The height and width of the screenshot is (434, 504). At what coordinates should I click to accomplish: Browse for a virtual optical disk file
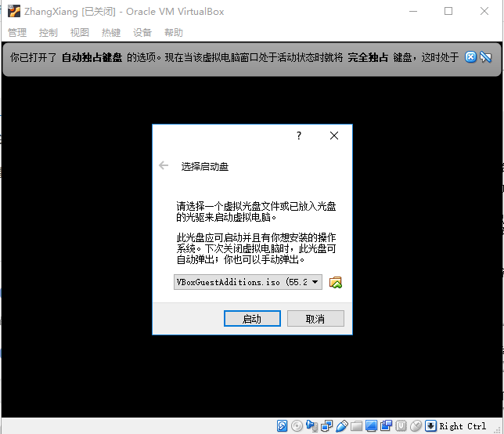coord(335,282)
